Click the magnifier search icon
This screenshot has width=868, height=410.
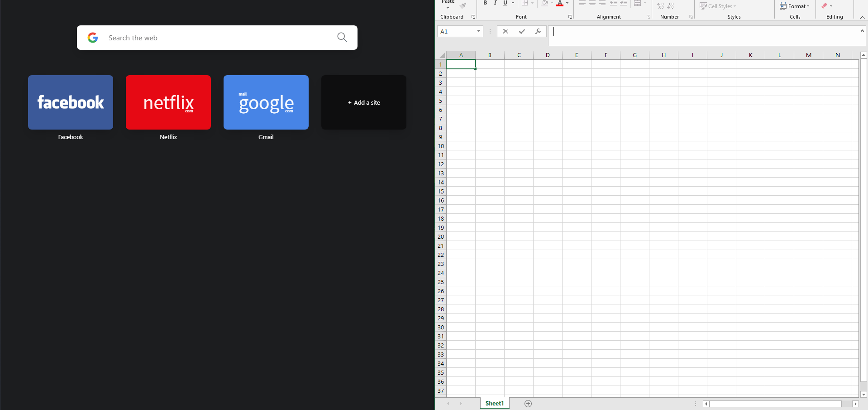point(342,38)
